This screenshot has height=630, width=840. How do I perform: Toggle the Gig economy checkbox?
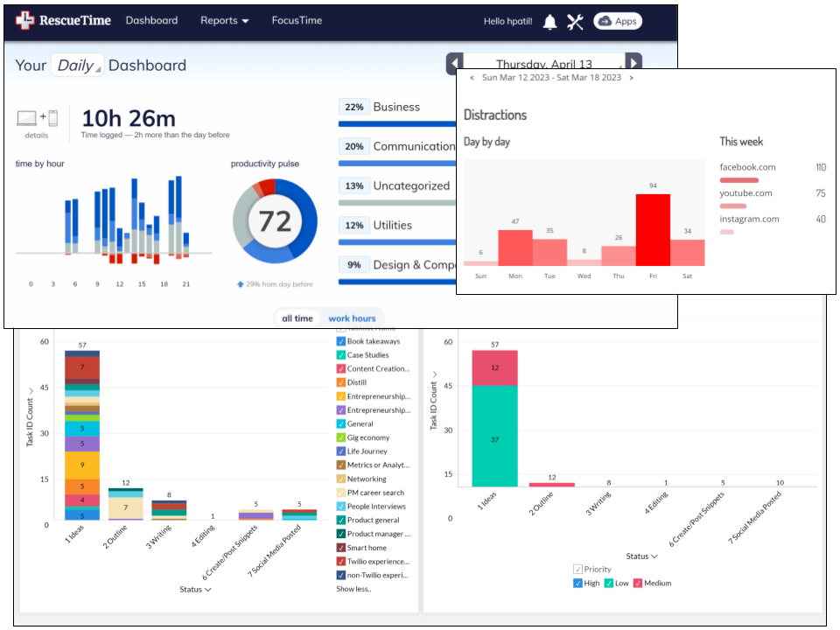[340, 437]
